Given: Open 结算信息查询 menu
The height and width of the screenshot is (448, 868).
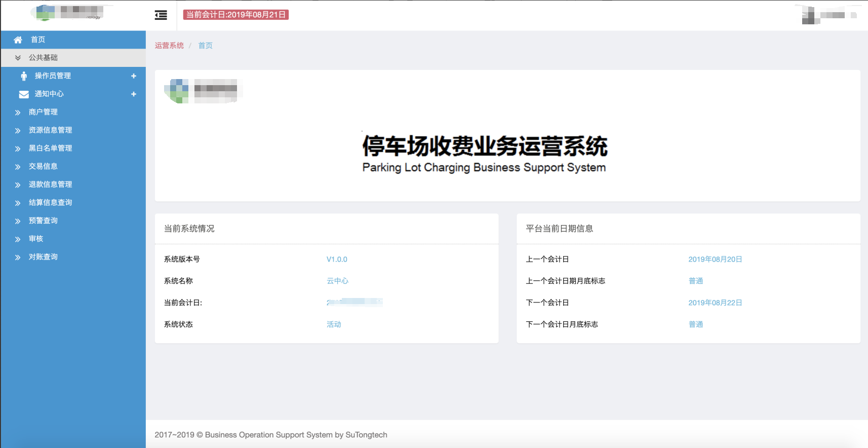Looking at the screenshot, I should (x=73, y=203).
